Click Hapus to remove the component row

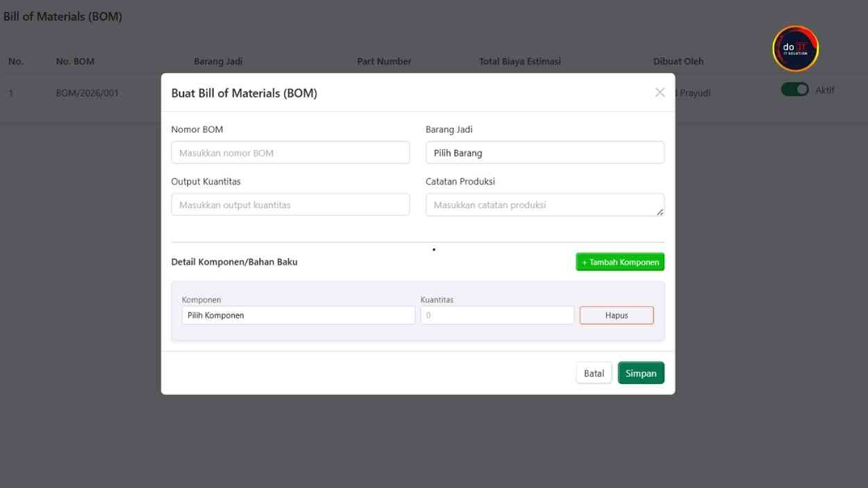click(x=616, y=314)
